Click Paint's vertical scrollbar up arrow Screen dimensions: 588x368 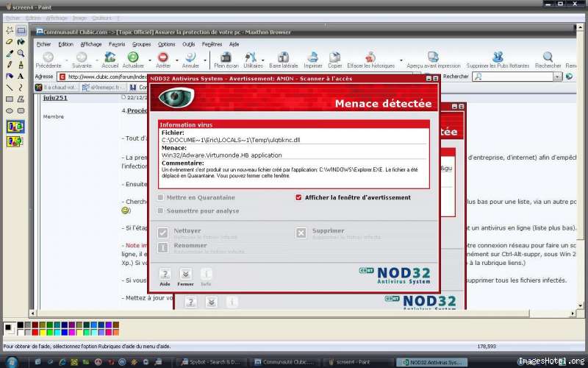[x=581, y=28]
